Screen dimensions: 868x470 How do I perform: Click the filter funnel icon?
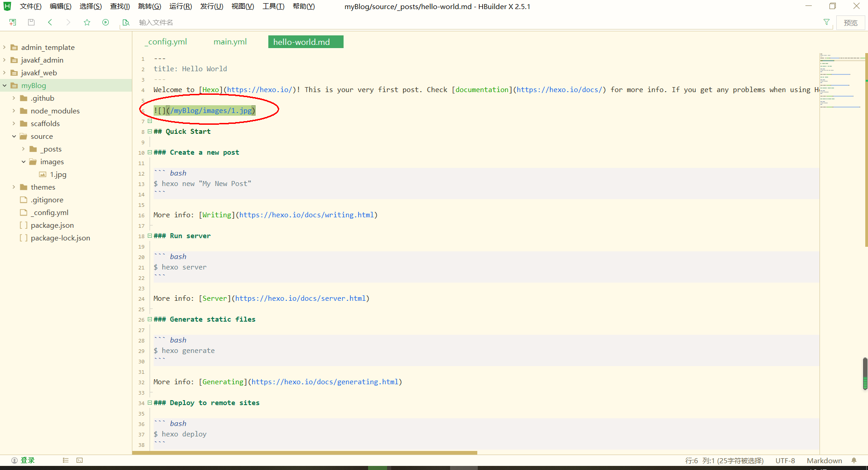(826, 22)
